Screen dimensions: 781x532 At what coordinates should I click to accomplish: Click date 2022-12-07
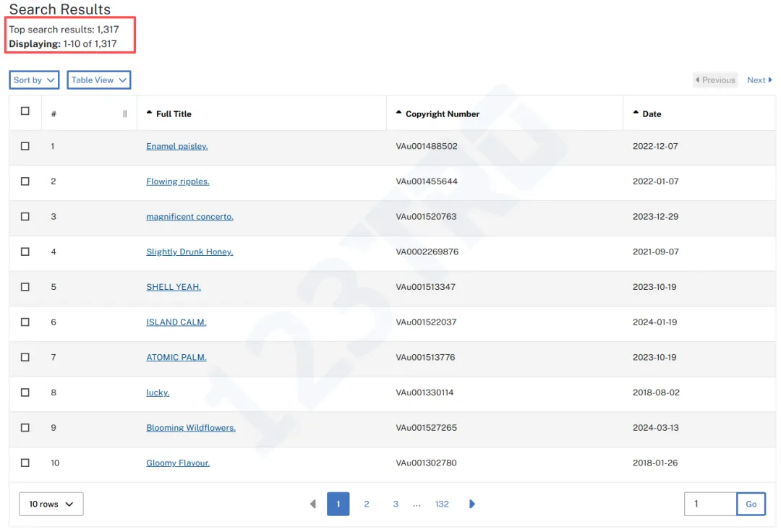coord(655,146)
